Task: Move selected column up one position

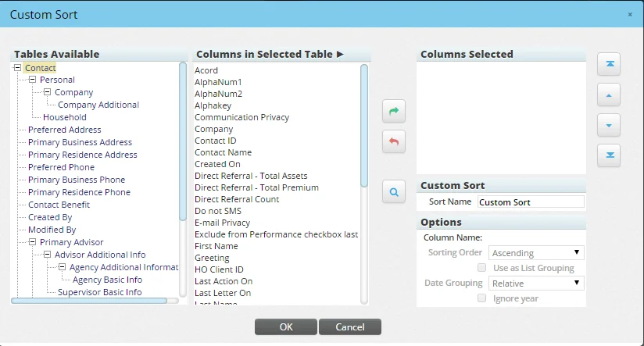Action: click(x=608, y=95)
